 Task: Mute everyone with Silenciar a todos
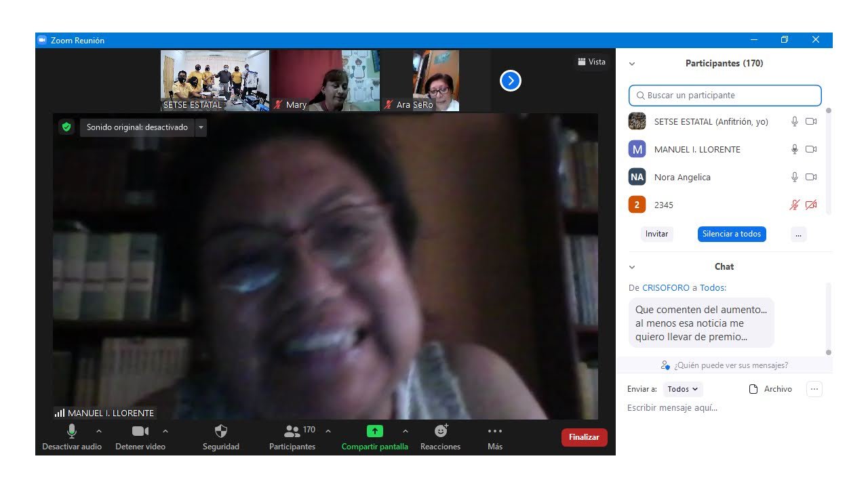[x=732, y=234]
